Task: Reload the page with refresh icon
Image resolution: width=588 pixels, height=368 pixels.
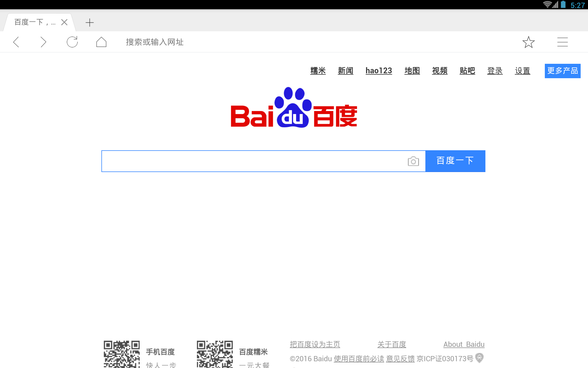Action: [72, 42]
